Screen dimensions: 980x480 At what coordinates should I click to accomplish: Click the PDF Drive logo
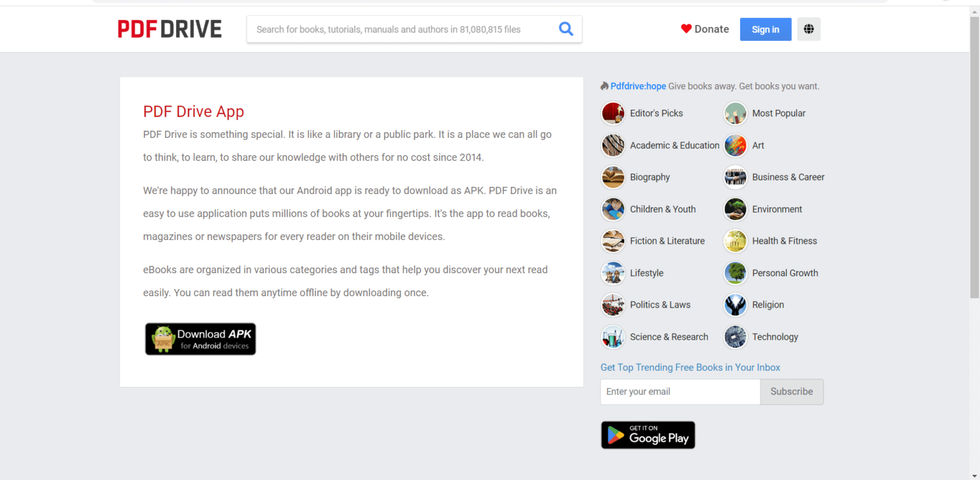170,29
